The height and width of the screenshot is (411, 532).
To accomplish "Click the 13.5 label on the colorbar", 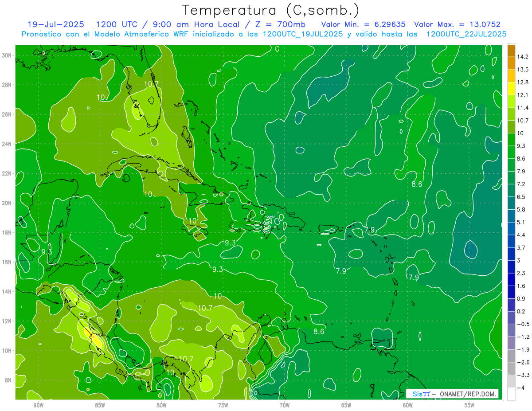I will pyautogui.click(x=523, y=70).
